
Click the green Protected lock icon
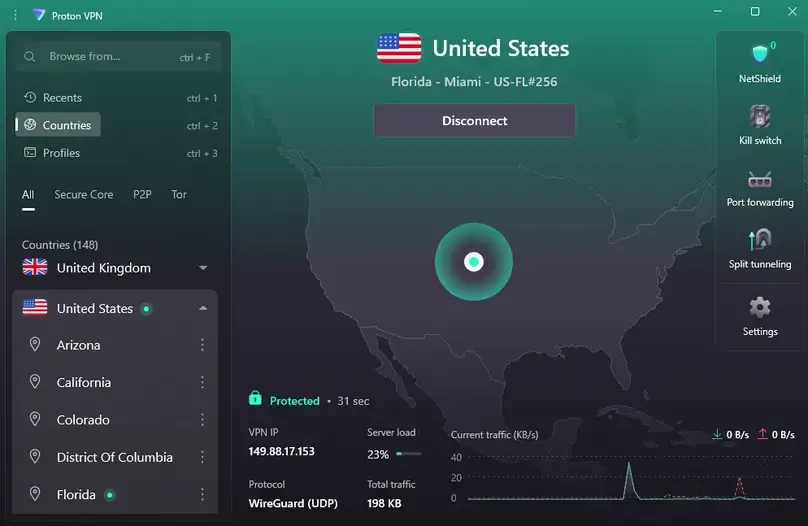click(255, 398)
